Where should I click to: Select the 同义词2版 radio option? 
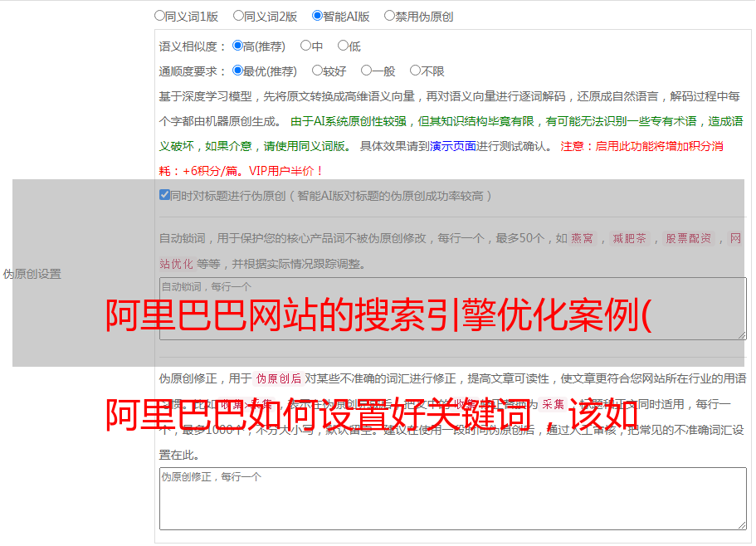[238, 16]
